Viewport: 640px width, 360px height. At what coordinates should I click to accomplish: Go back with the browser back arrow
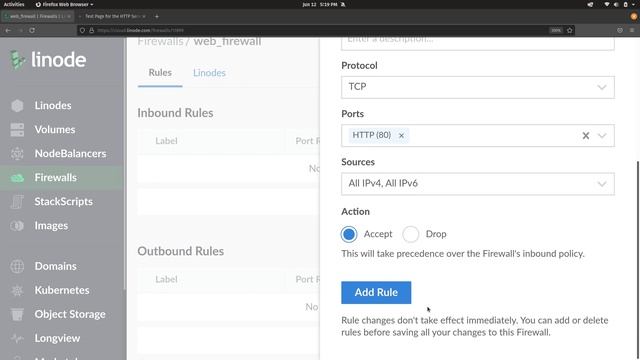(8, 30)
